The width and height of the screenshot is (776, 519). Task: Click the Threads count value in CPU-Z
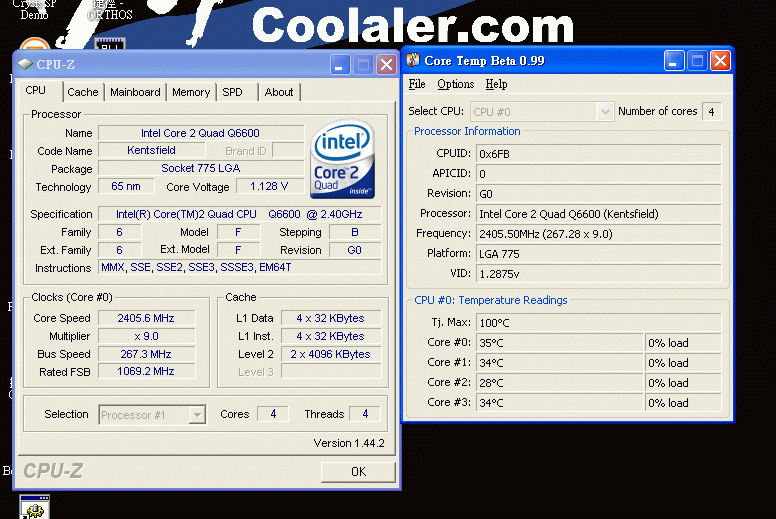click(x=365, y=414)
